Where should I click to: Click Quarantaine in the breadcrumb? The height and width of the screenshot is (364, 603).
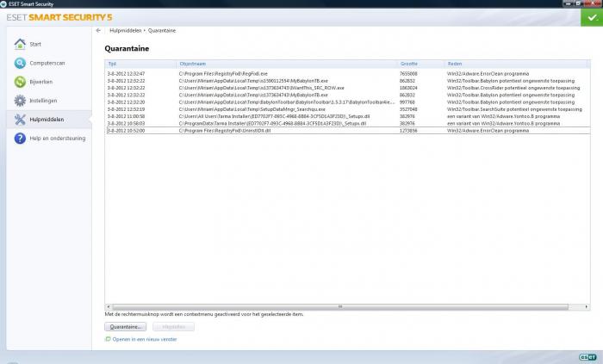point(162,30)
